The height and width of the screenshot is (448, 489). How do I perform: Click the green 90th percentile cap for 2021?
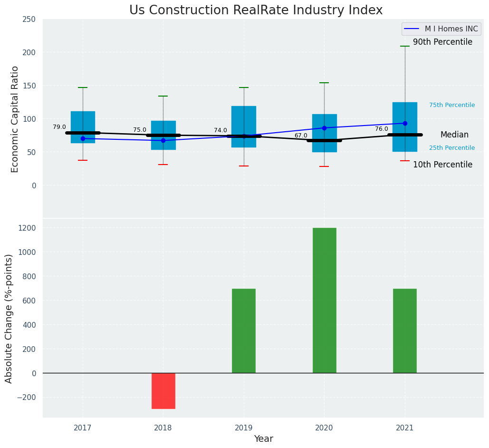tap(405, 46)
